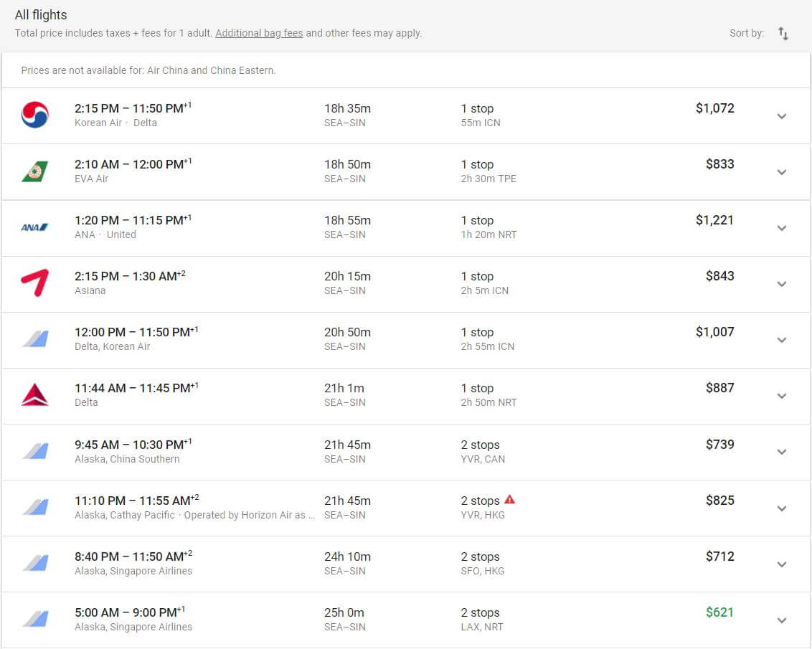
Task: Expand the $833 EVA Air flight details
Action: coord(782,172)
